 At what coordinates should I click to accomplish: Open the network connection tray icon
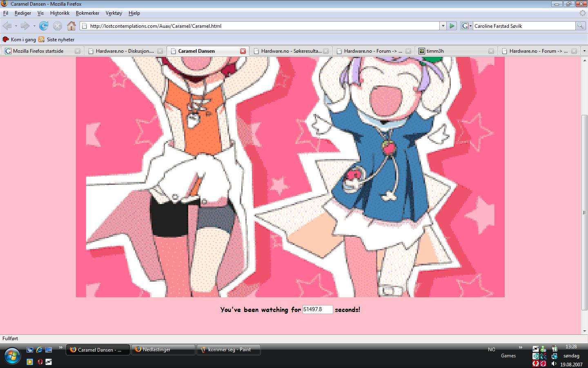coord(554,356)
